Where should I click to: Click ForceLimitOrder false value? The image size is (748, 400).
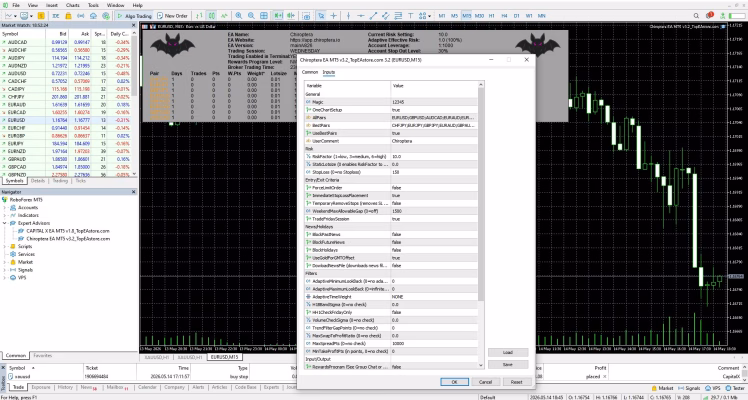point(434,188)
